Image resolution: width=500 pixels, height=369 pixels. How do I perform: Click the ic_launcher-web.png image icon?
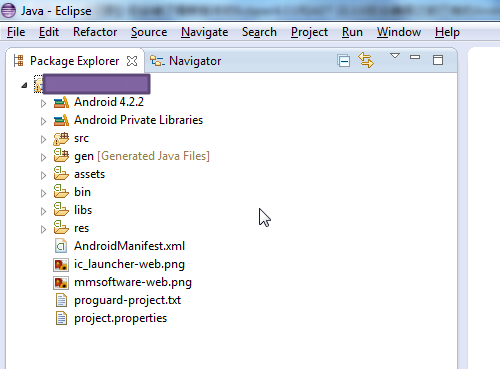[x=61, y=265]
